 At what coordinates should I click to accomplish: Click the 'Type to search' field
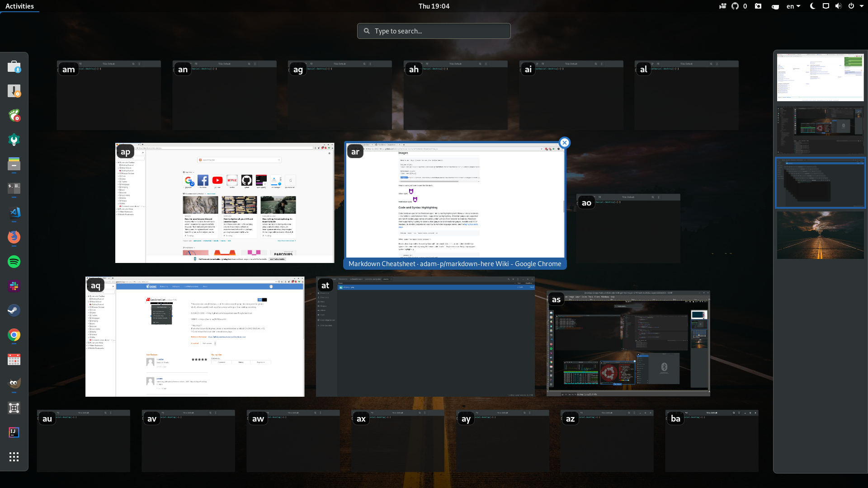[434, 31]
